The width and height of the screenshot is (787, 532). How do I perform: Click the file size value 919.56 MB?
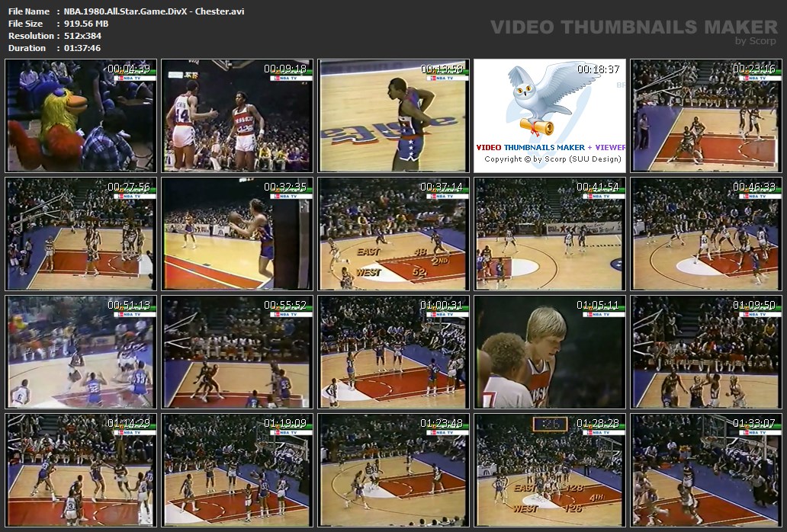tap(86, 24)
